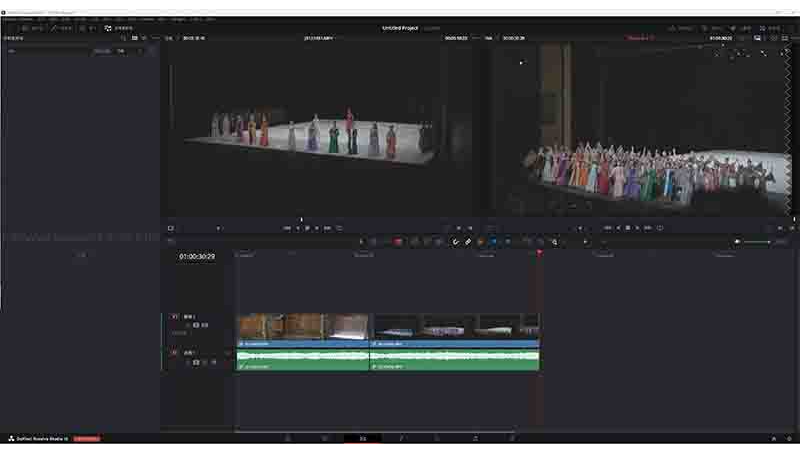Go to the Home project manager icon

pos(773,438)
